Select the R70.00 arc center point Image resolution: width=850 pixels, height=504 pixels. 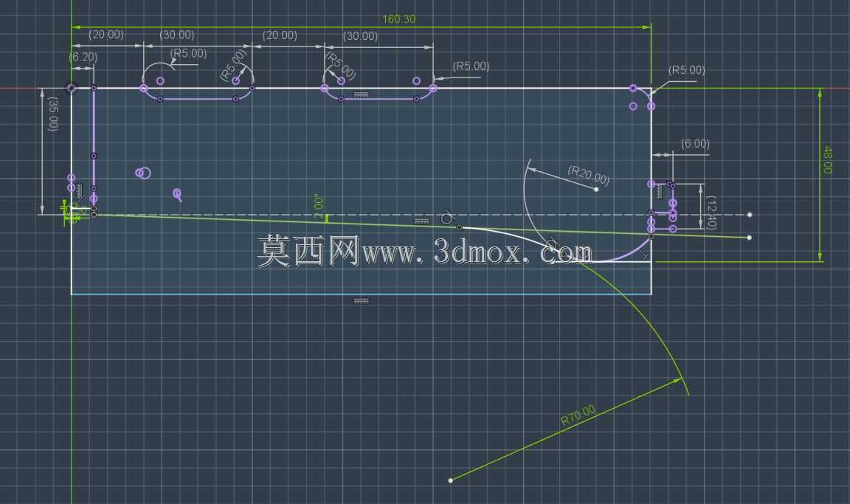451,480
